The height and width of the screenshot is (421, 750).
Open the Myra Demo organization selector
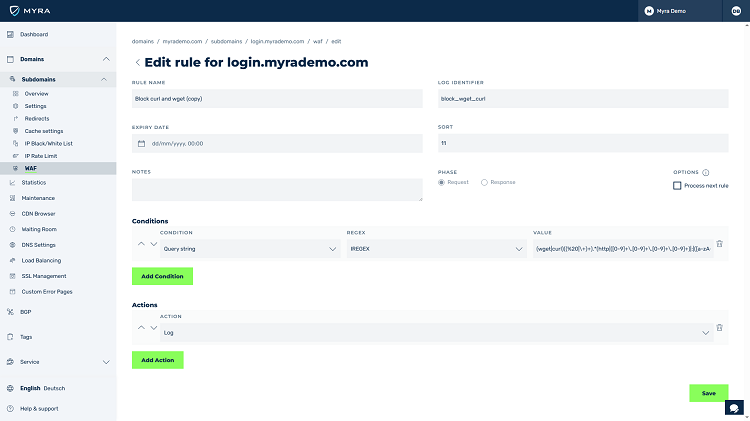[680, 11]
